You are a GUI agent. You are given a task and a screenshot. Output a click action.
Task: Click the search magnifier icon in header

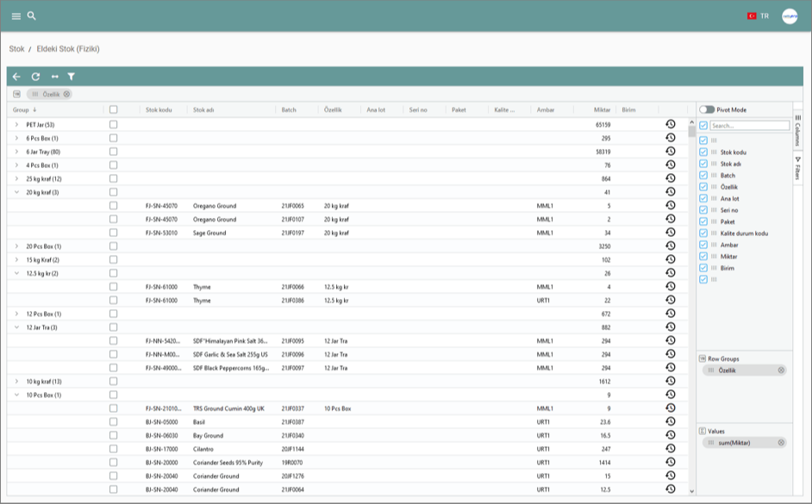tap(32, 16)
